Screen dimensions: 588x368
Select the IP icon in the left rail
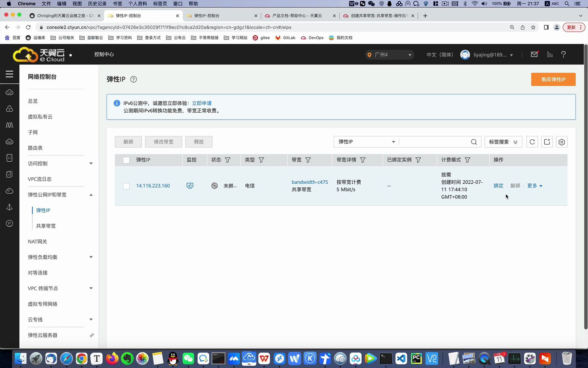[10, 223]
